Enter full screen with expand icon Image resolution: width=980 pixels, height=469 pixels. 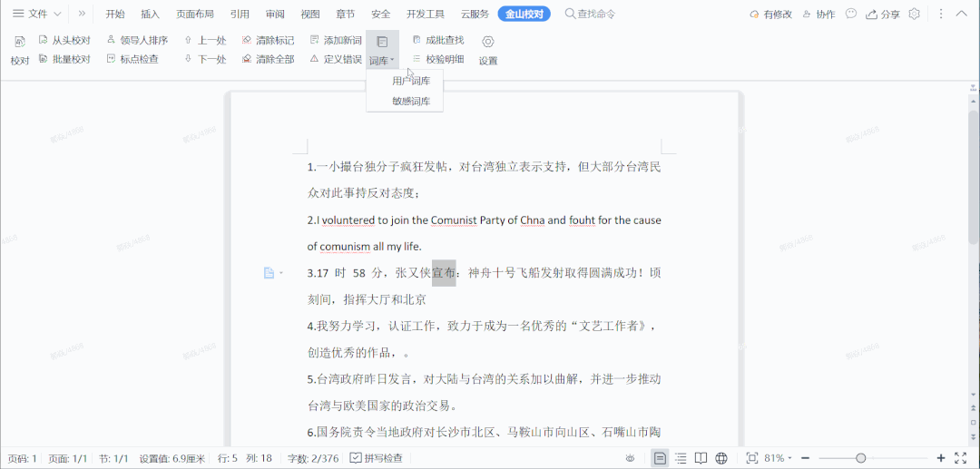click(x=961, y=458)
